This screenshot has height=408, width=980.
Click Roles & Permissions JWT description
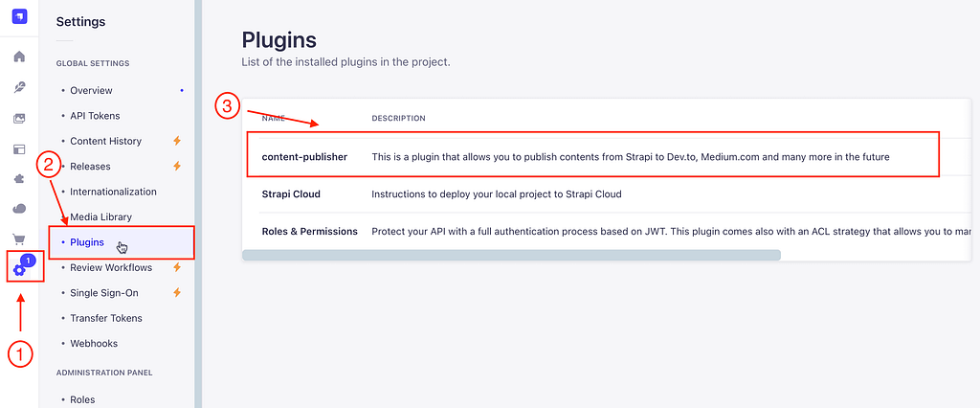pos(671,232)
